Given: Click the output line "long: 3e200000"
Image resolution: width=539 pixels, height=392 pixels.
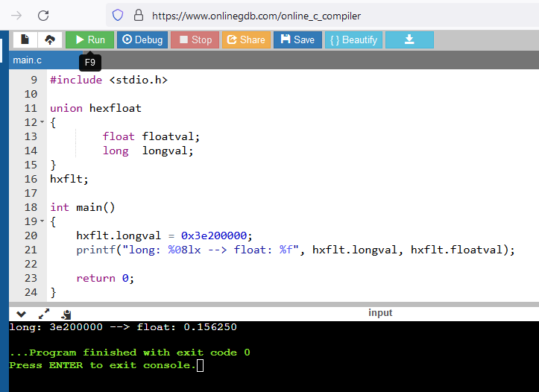Looking at the screenshot, I should tap(56, 327).
